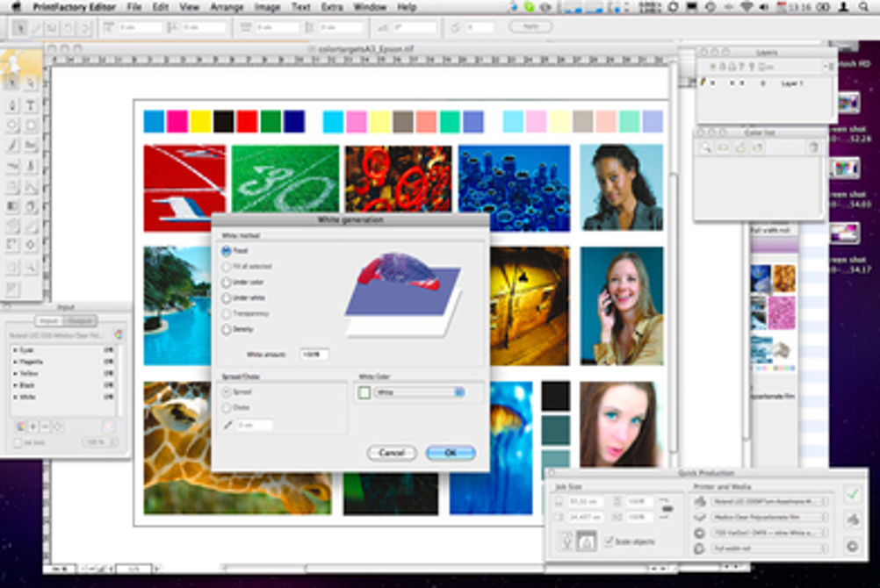This screenshot has width=880, height=588.
Task: Select landscape orientation icon in Job Size
Action: [x=587, y=541]
